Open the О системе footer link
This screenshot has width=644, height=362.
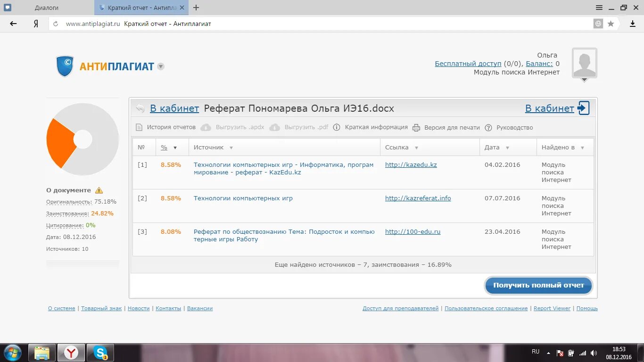coord(61,308)
